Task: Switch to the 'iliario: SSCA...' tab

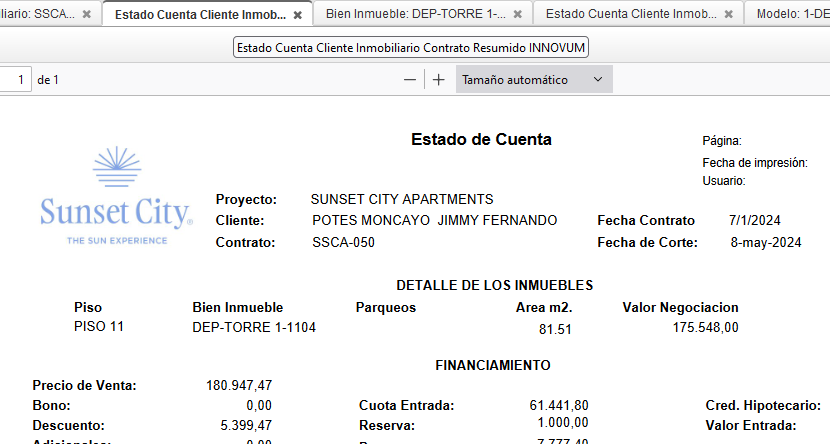Action: point(38,15)
